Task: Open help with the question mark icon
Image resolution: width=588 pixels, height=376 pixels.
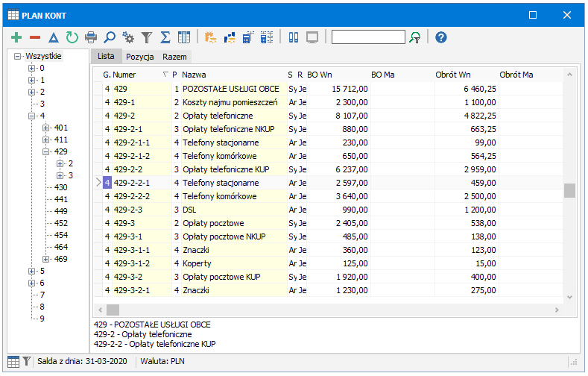Action: click(x=441, y=37)
